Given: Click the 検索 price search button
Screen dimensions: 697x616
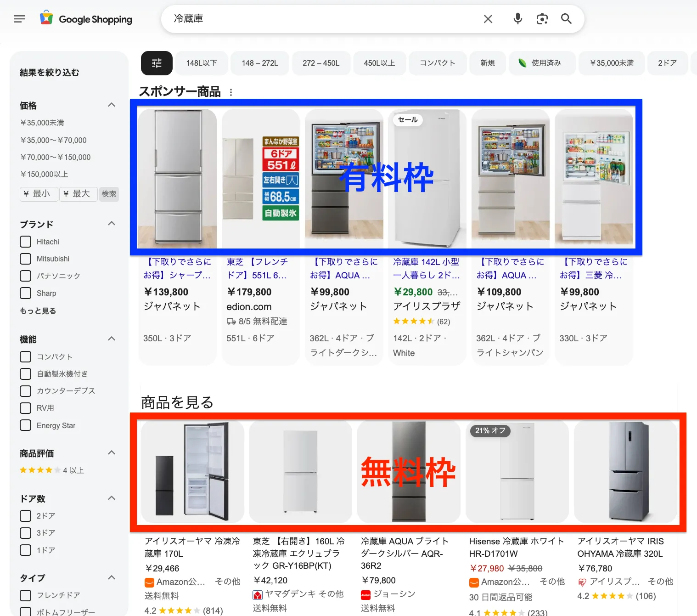Looking at the screenshot, I should (x=109, y=194).
